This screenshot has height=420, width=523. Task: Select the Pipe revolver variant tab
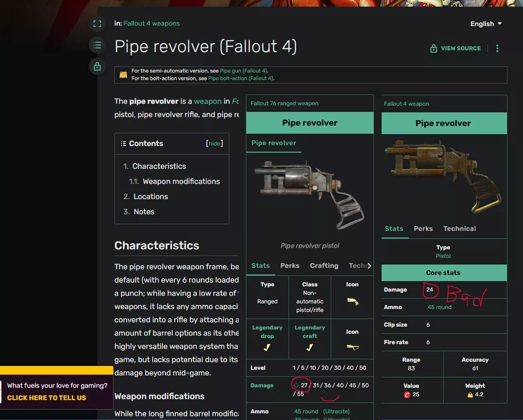[274, 143]
